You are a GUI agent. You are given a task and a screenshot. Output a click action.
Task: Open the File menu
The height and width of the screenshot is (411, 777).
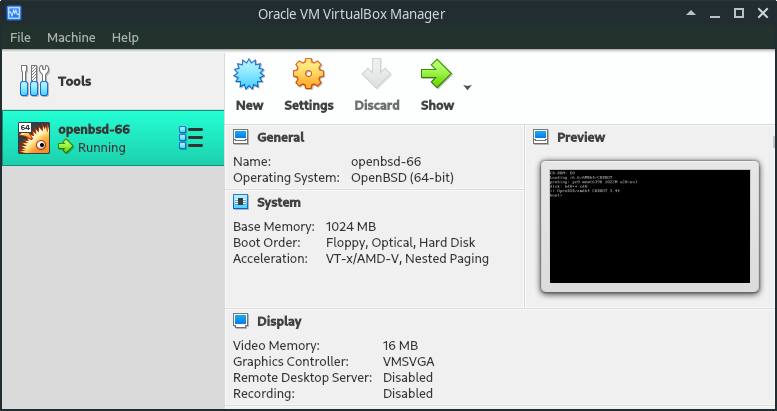[20, 37]
